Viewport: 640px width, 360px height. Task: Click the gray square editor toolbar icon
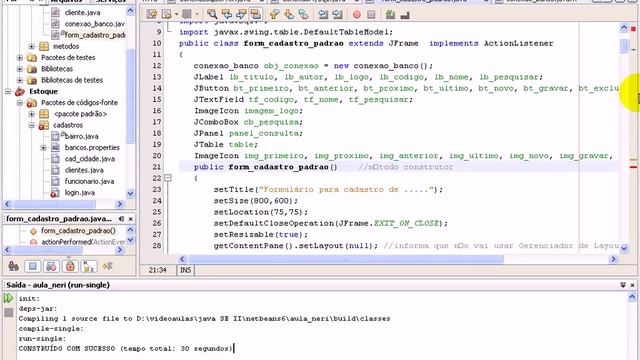pos(187,14)
